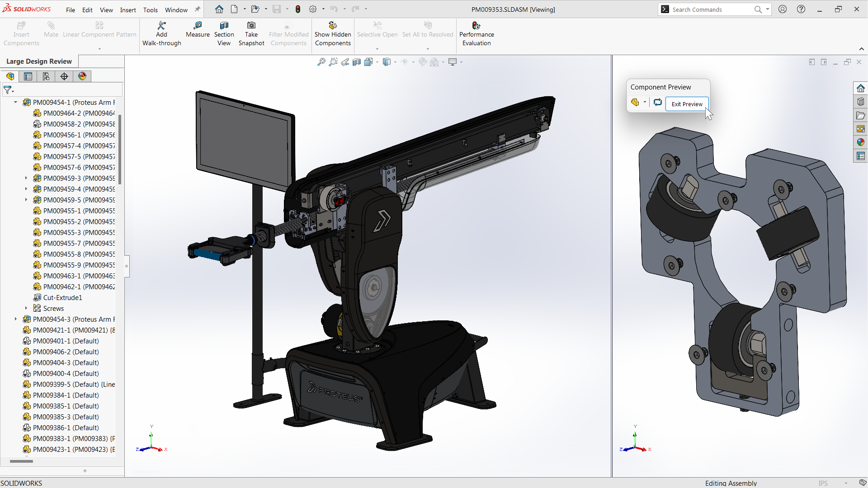Toggle Filter Modified Components on
Image resolution: width=868 pixels, height=488 pixels.
click(x=288, y=33)
